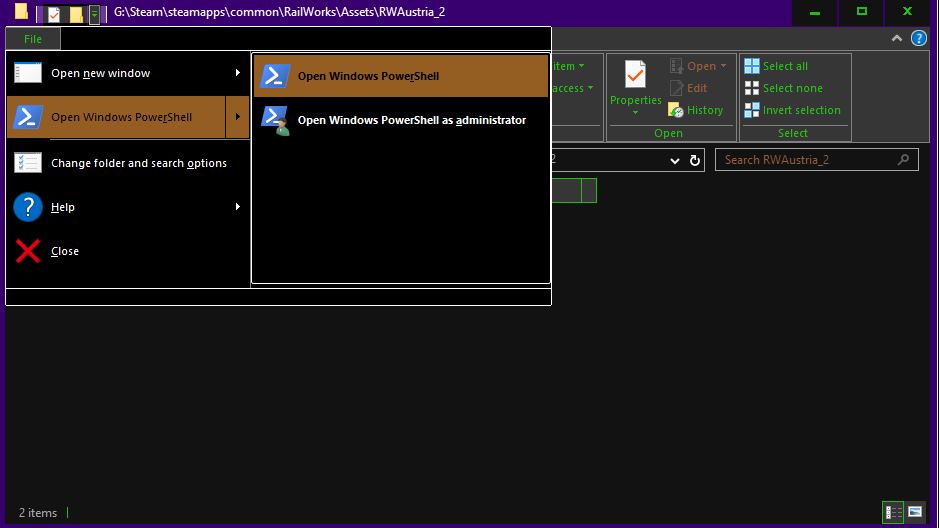Click the History clock icon in ribbon
939x528 pixels.
click(x=676, y=110)
